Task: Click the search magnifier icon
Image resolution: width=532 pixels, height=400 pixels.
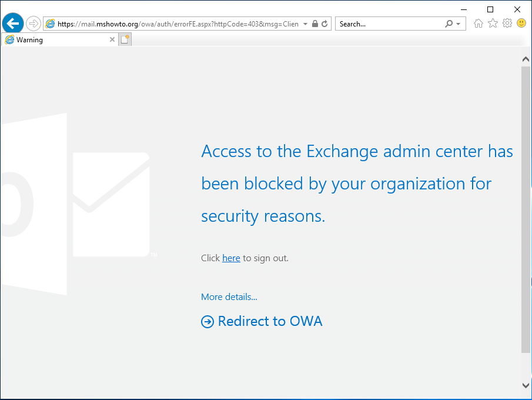Action: click(x=449, y=24)
